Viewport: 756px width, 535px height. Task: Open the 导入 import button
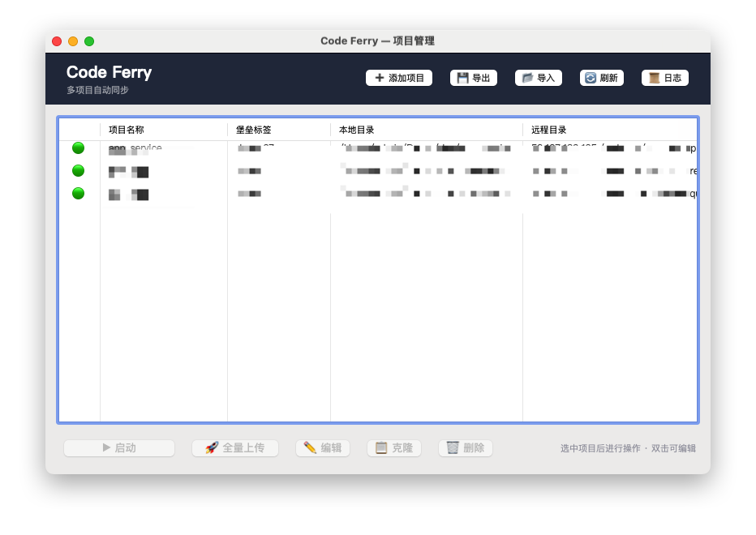point(539,78)
